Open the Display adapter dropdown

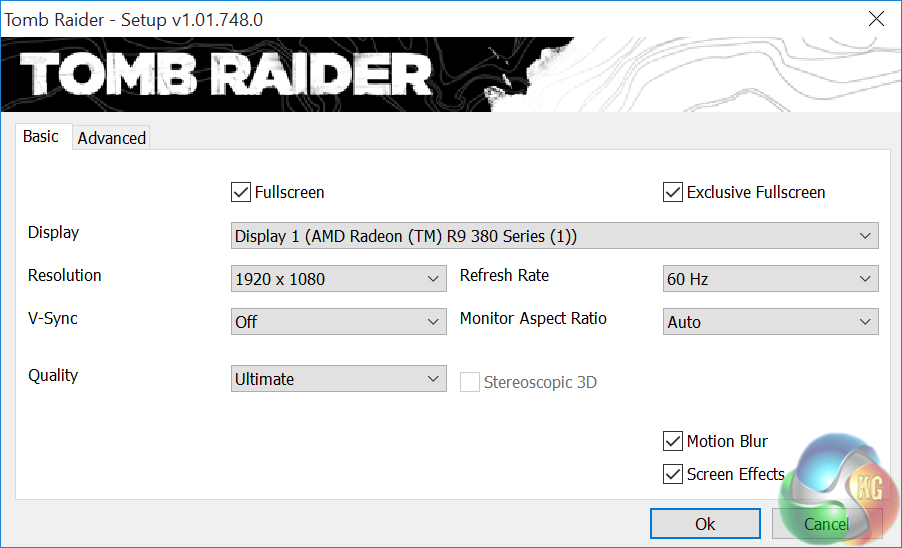[x=555, y=236]
